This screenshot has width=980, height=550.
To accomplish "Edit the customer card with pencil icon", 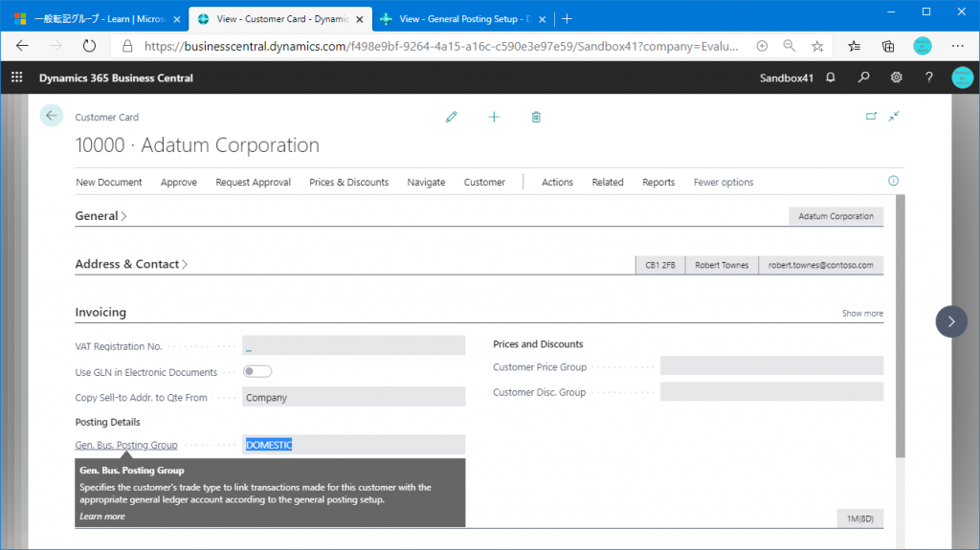I will click(452, 117).
